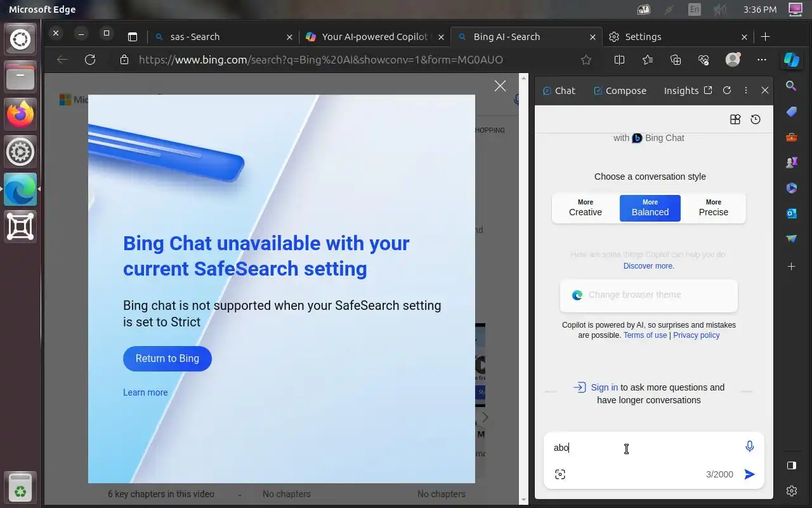Go back to previous page

point(62,60)
